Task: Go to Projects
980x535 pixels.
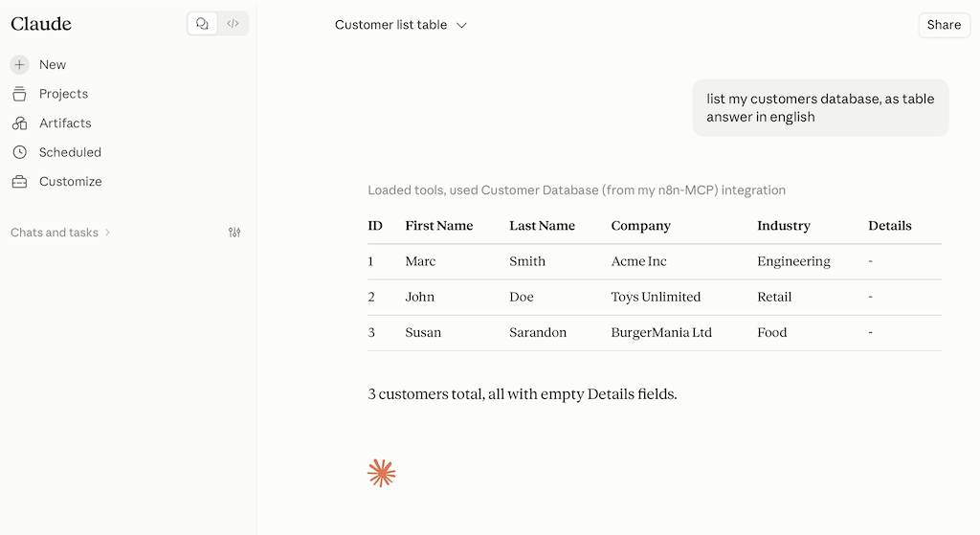Action: 64,94
